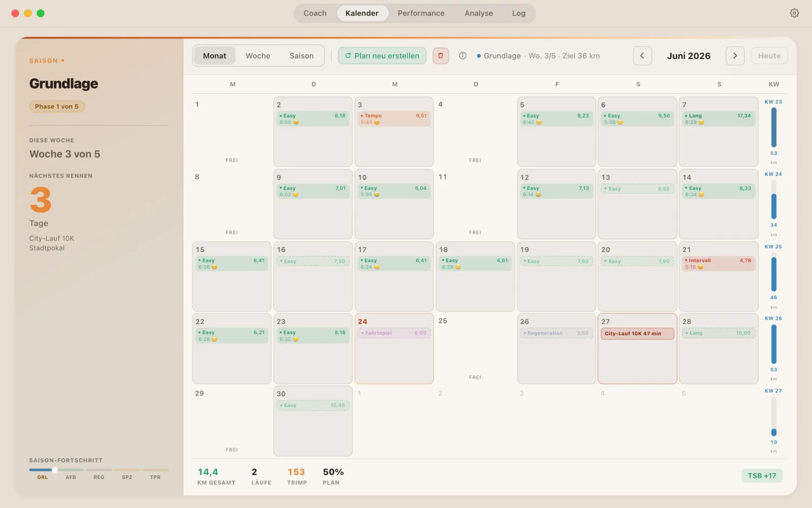The width and height of the screenshot is (812, 508).
Task: Select the Saison view
Action: point(301,56)
